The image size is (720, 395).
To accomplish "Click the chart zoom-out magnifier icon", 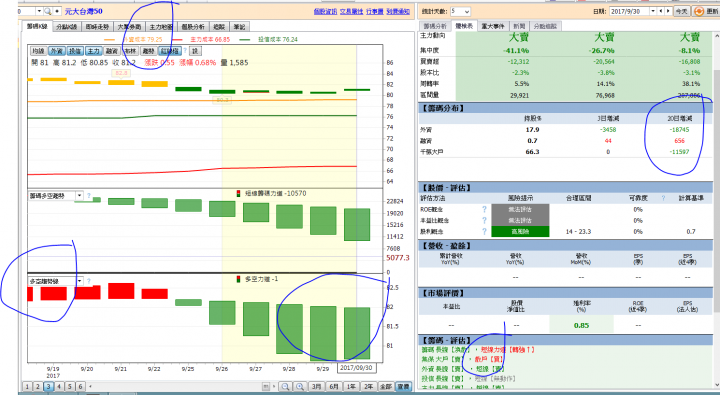I will click(x=286, y=387).
